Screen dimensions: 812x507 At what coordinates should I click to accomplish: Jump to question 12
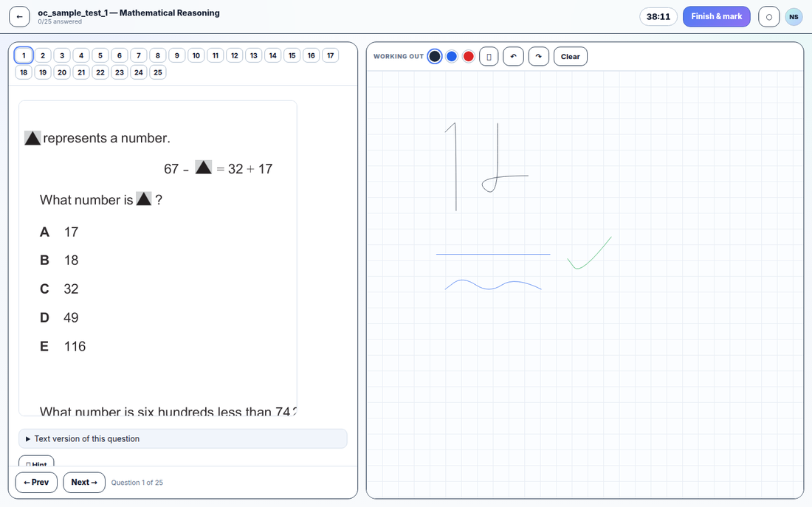pyautogui.click(x=235, y=55)
